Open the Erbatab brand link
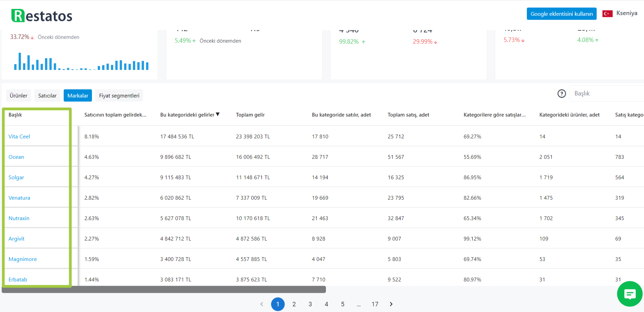The width and height of the screenshot is (644, 312). coord(18,279)
